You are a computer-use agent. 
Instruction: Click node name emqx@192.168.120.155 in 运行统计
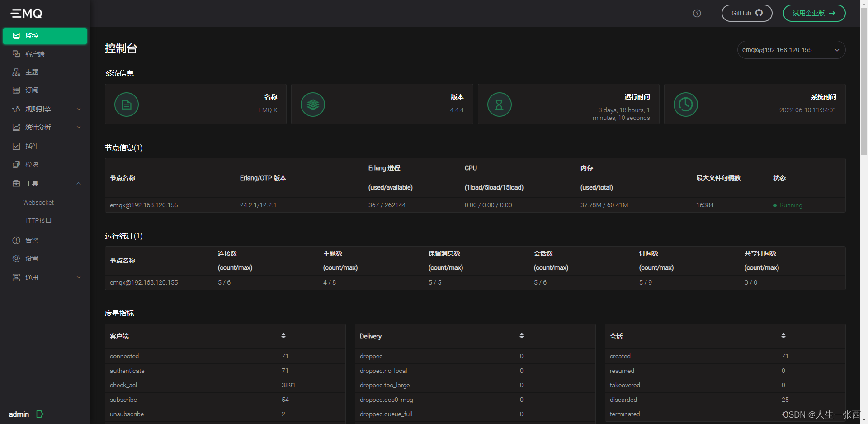(x=144, y=282)
